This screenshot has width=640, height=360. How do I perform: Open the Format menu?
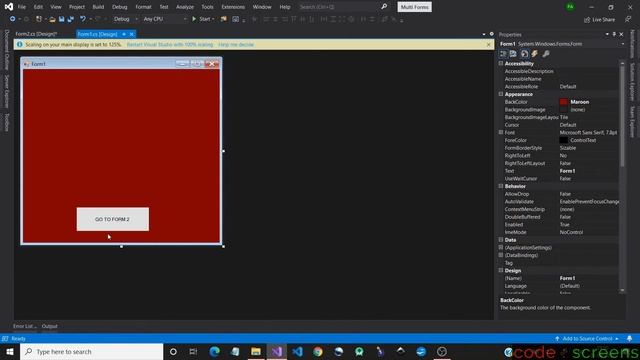click(x=143, y=7)
